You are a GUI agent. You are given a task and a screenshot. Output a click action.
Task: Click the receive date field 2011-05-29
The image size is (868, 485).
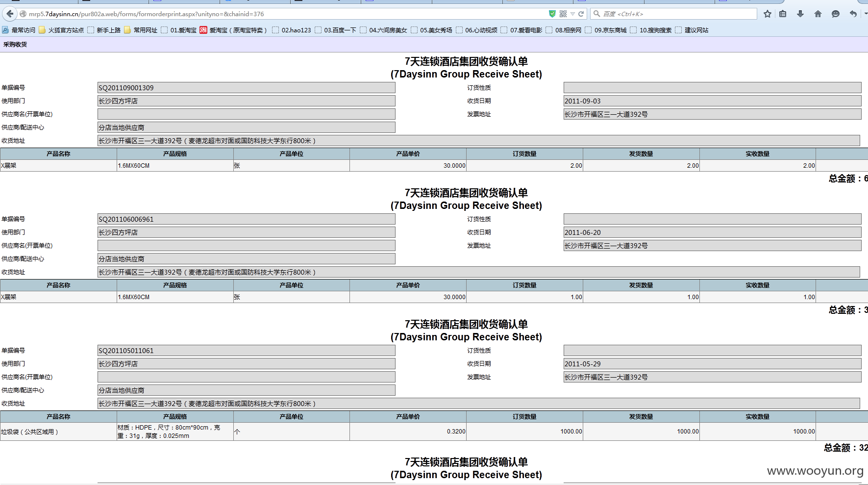(712, 364)
